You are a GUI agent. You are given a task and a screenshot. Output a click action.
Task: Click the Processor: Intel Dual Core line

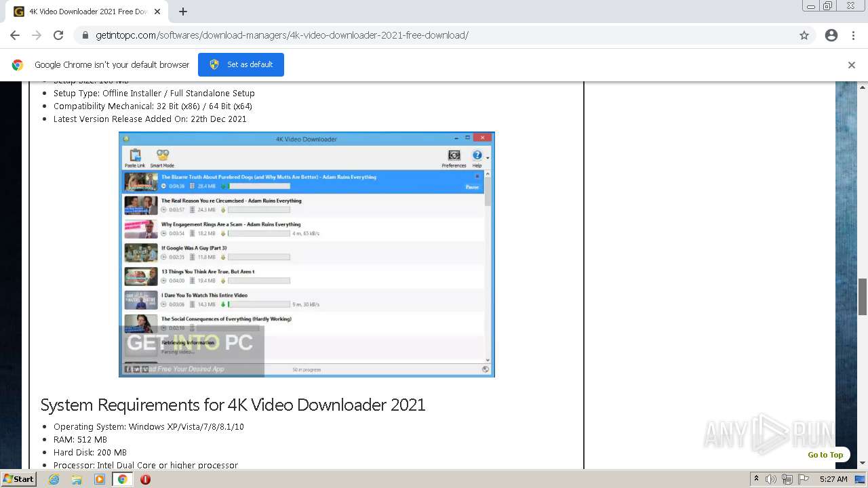[146, 465]
